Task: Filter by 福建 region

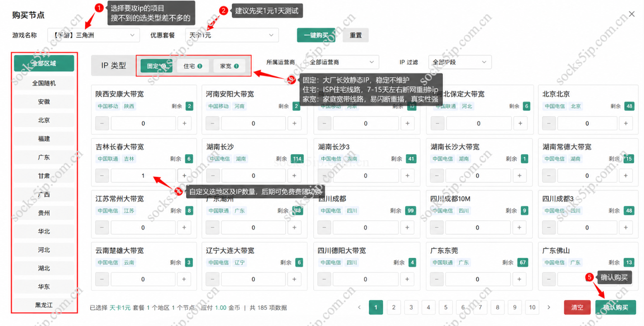Action: [44, 139]
